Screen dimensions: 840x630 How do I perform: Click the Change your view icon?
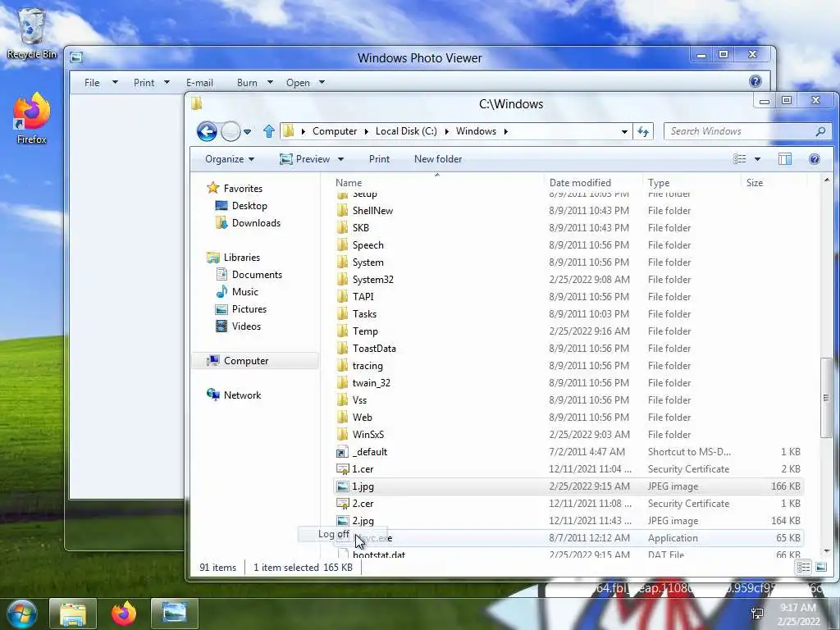pyautogui.click(x=740, y=159)
